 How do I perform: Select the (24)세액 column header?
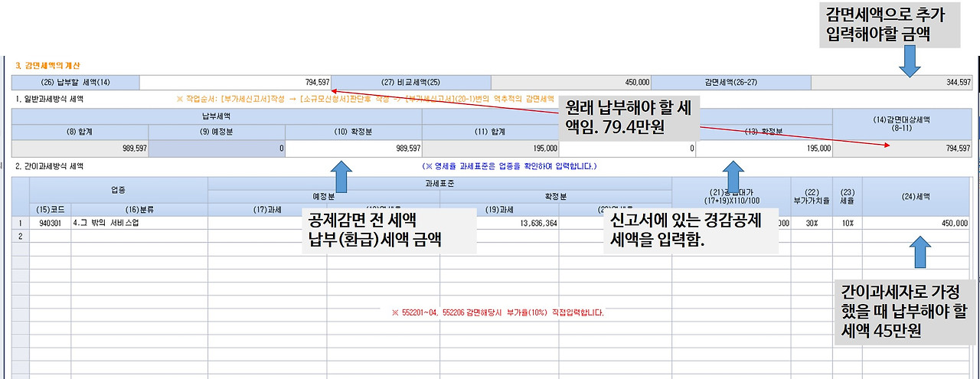pos(916,197)
